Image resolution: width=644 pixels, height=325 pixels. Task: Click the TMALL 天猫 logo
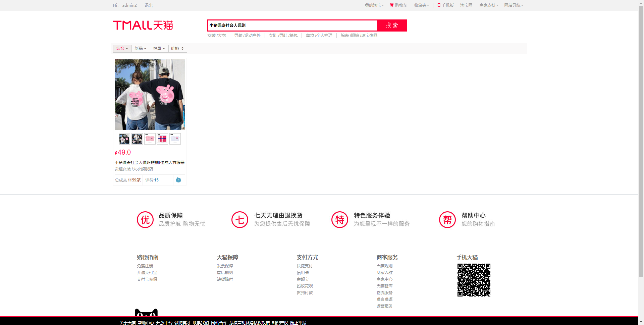click(143, 25)
